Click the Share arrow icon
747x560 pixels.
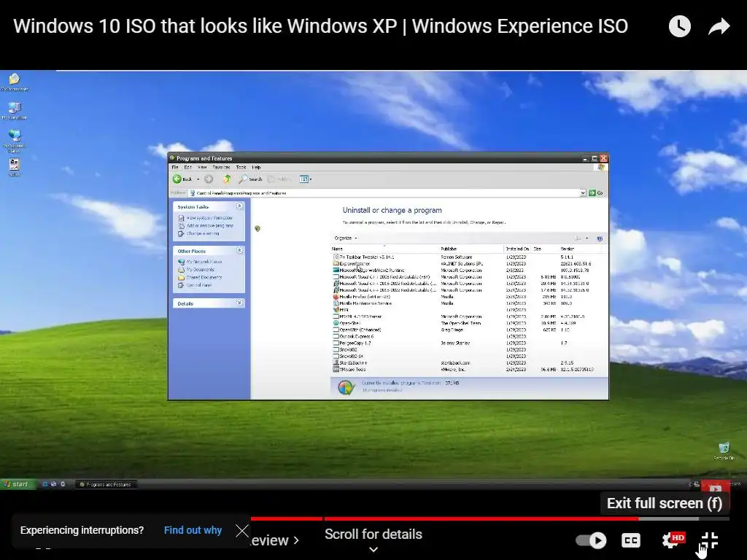click(719, 26)
